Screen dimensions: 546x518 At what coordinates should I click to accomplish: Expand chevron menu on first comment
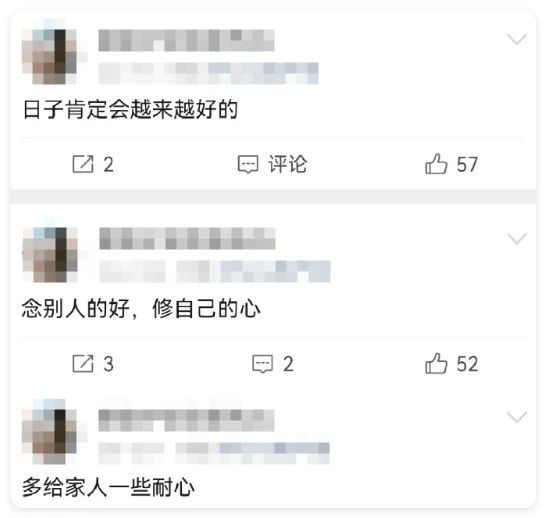pos(517,39)
